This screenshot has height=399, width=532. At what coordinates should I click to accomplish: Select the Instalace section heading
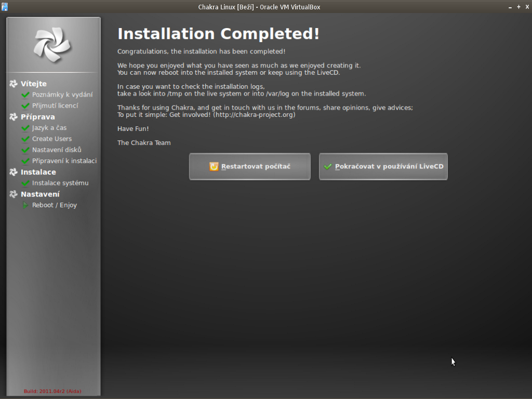[x=38, y=172]
